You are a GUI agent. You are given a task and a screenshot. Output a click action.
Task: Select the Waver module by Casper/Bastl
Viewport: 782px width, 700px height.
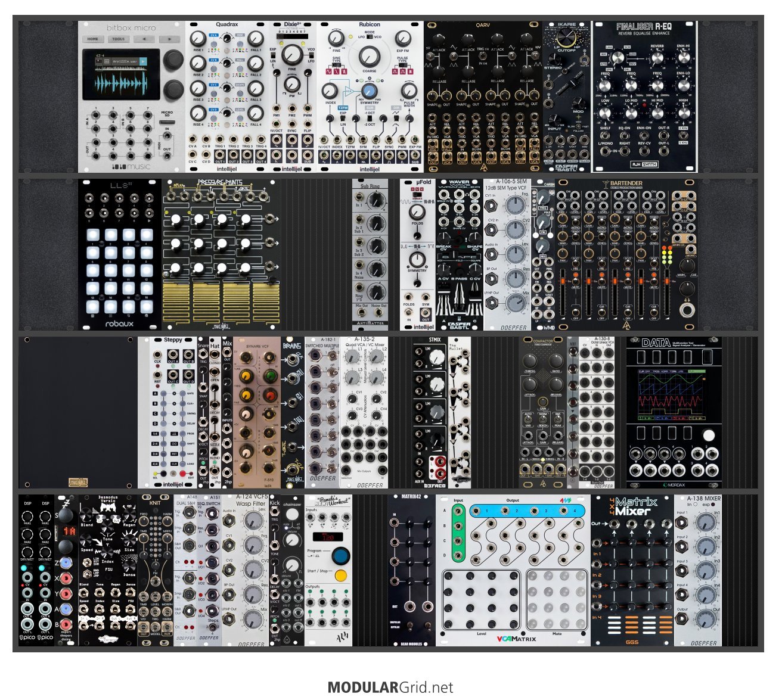460,254
